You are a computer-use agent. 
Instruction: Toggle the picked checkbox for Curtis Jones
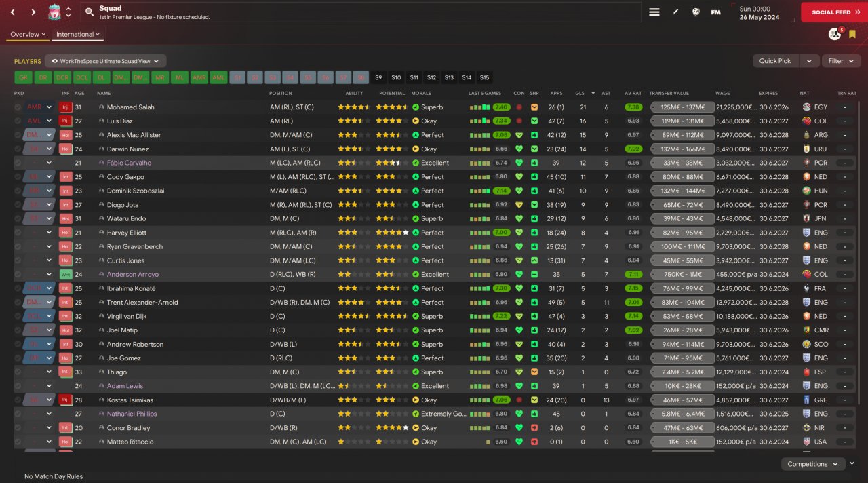18,260
